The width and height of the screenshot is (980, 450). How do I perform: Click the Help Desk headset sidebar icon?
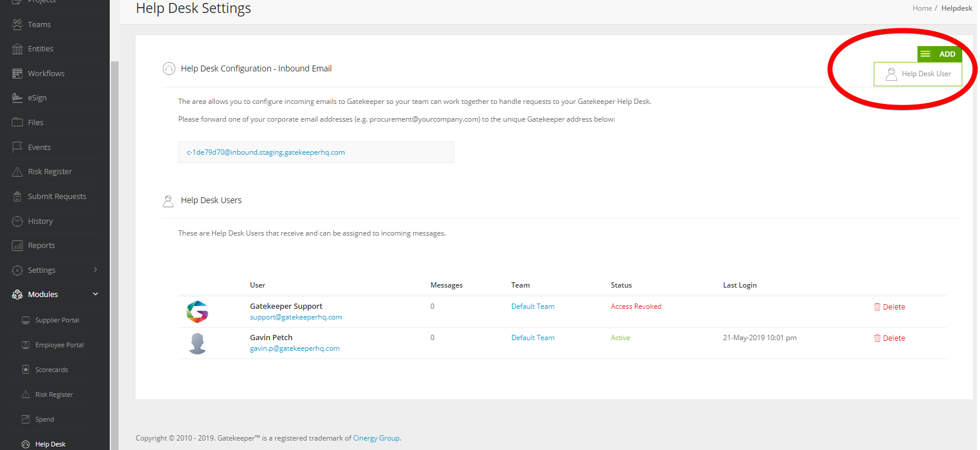pyautogui.click(x=25, y=444)
